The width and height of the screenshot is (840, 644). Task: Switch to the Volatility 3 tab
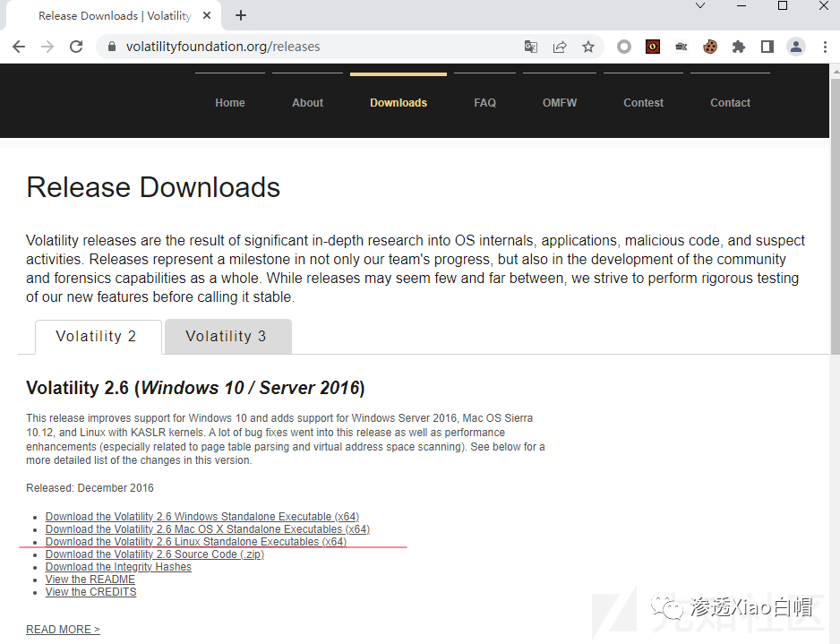coord(227,337)
